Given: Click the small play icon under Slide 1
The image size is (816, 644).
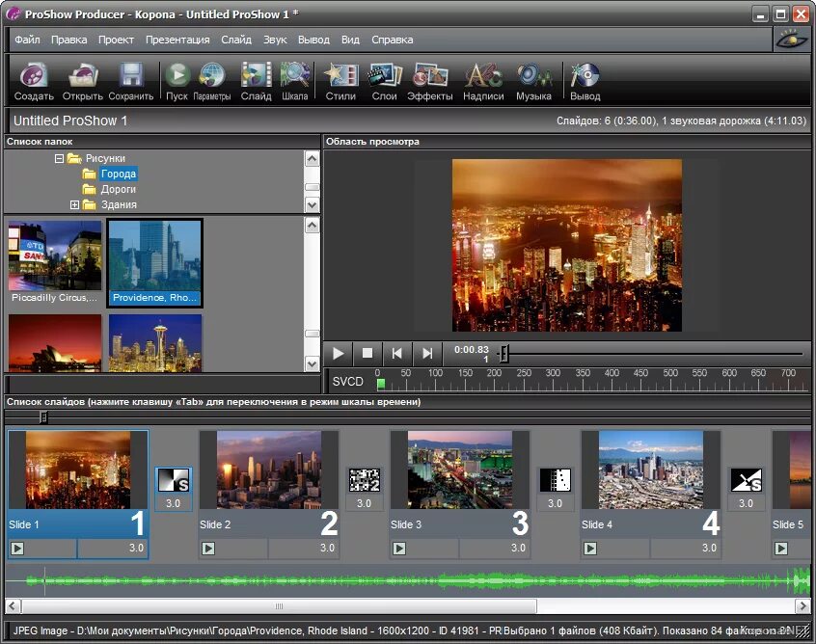Looking at the screenshot, I should (x=17, y=549).
